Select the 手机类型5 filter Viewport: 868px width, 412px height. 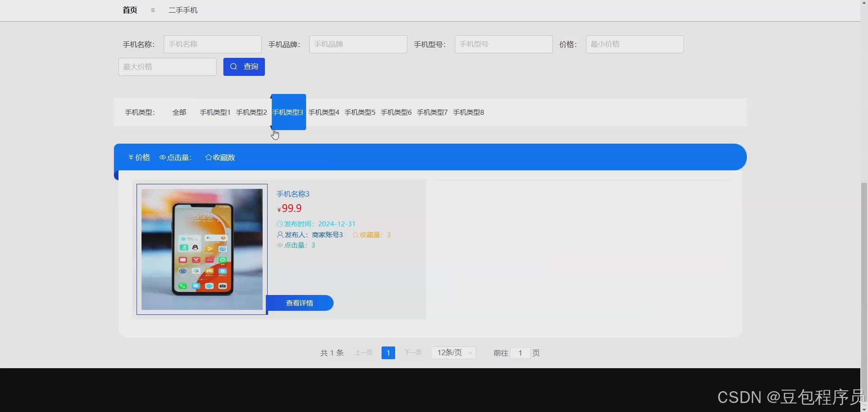pyautogui.click(x=360, y=112)
